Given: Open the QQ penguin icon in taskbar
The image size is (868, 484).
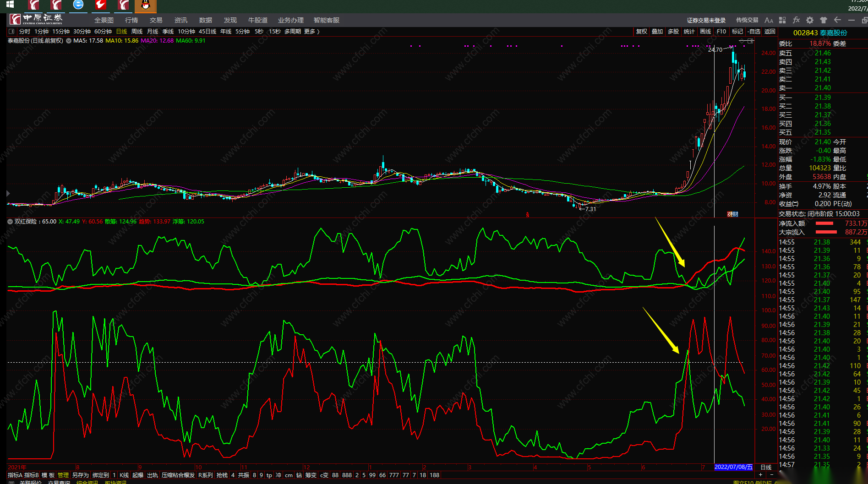Looking at the screenshot, I should pos(146,5).
